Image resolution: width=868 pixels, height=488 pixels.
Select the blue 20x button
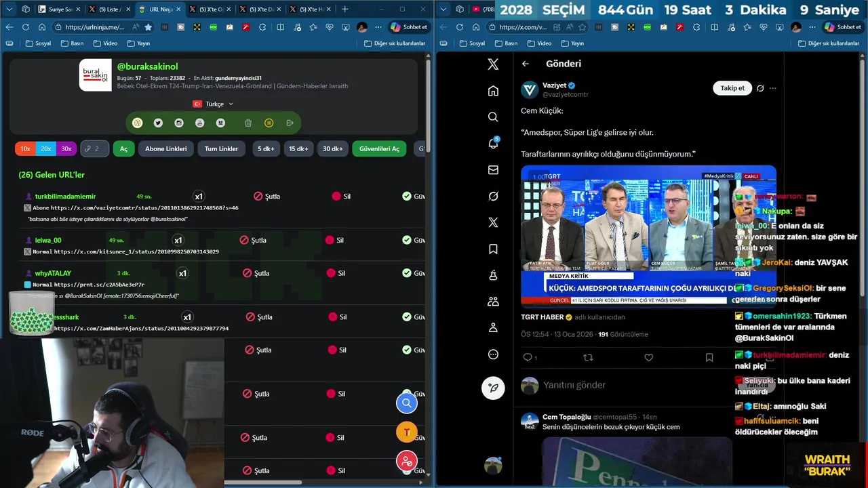tap(45, 148)
